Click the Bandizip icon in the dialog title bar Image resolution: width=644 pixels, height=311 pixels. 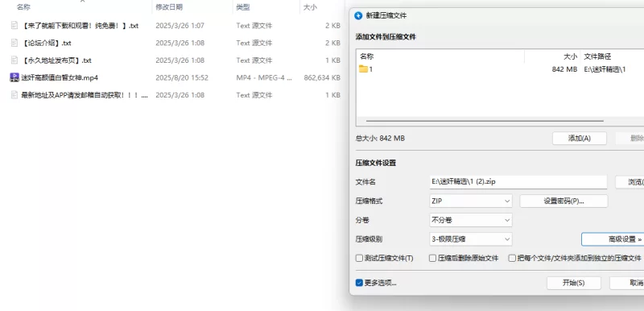358,15
